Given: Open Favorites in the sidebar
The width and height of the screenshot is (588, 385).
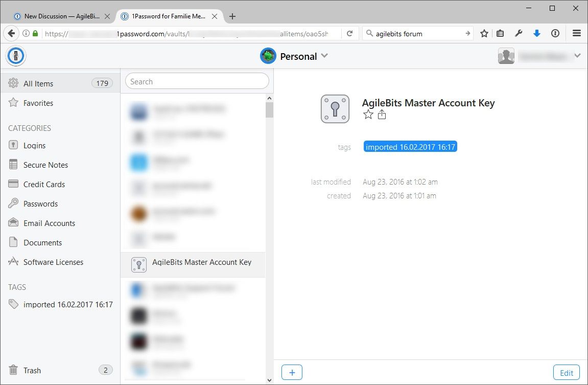Looking at the screenshot, I should (60, 103).
